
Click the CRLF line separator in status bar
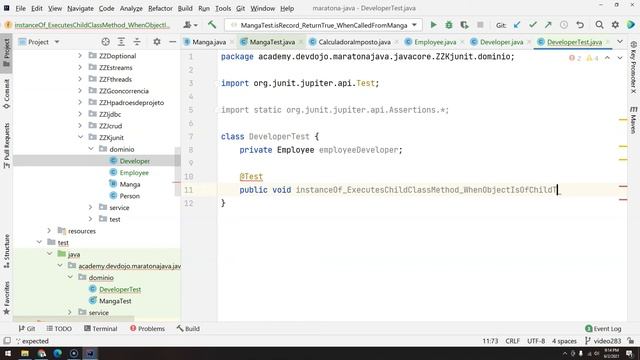tap(512, 341)
